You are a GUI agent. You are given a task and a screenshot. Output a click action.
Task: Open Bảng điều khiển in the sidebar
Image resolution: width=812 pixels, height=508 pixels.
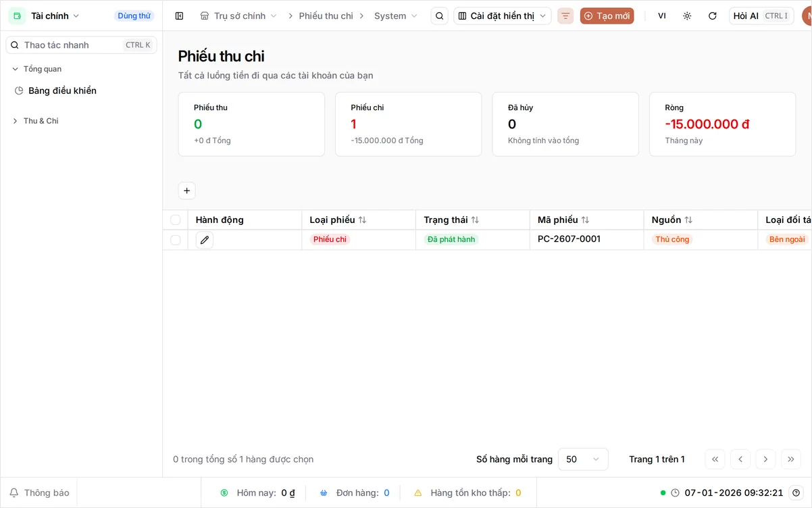pyautogui.click(x=62, y=91)
